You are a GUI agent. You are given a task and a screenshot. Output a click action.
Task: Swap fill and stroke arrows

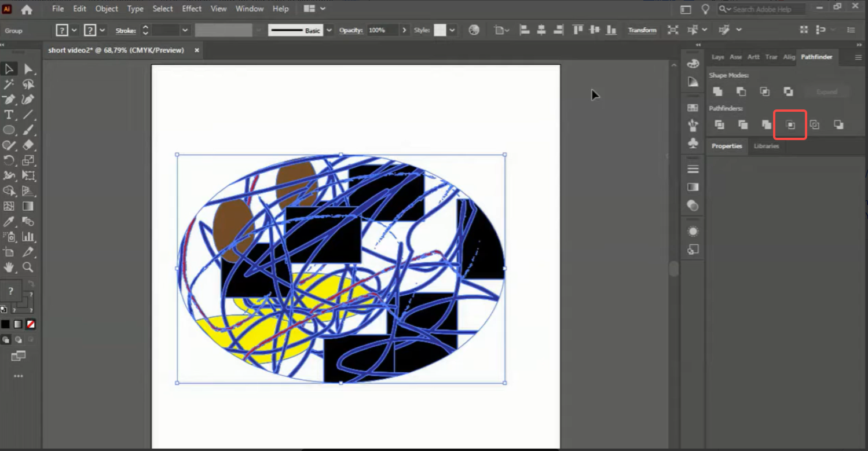(x=31, y=284)
